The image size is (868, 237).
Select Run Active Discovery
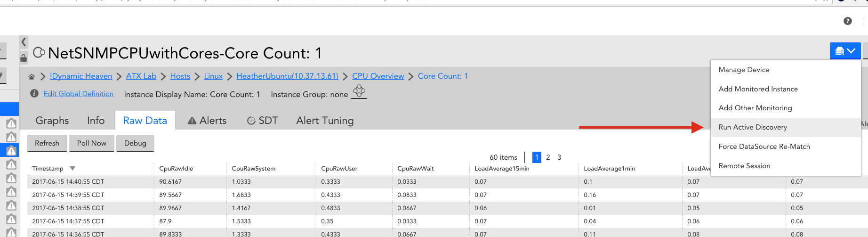786,127
